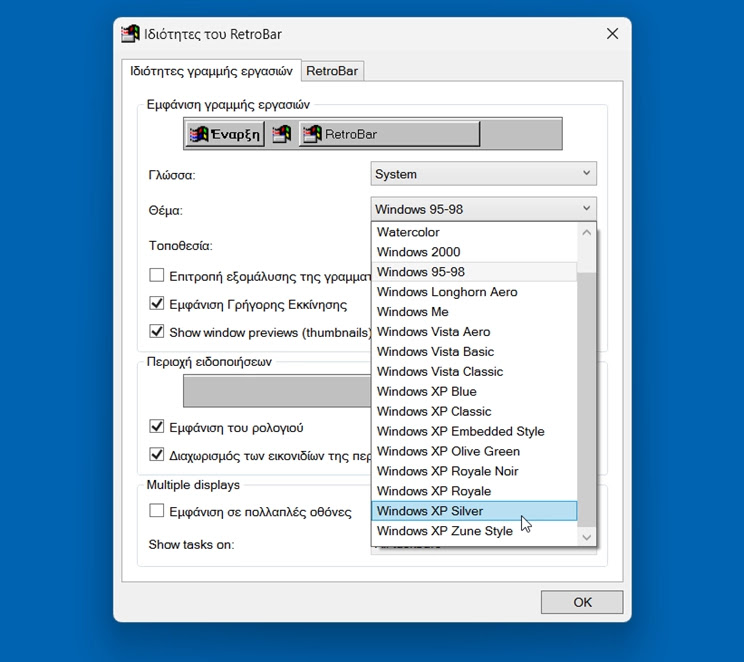Select Windows XP Silver theme
The image size is (744, 662).
tap(474, 511)
